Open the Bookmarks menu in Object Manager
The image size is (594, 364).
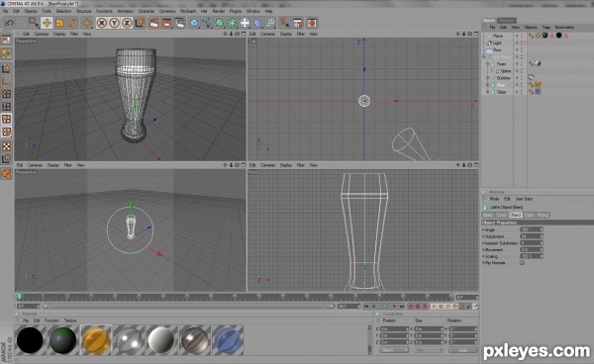(x=564, y=28)
